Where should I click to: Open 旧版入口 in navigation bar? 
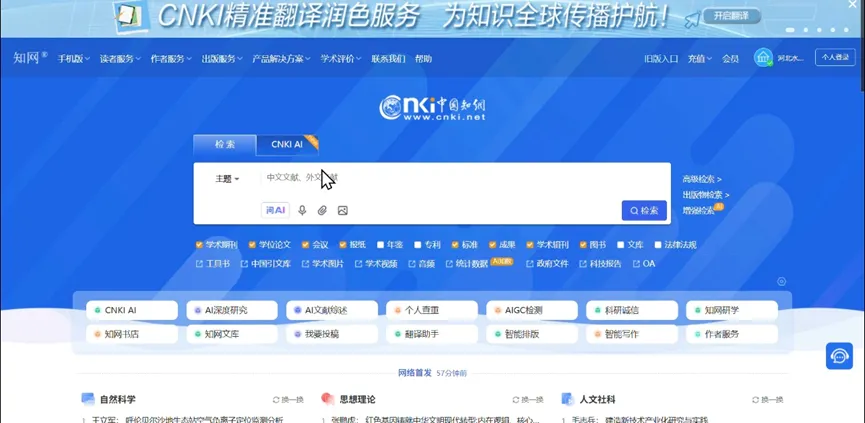[661, 58]
